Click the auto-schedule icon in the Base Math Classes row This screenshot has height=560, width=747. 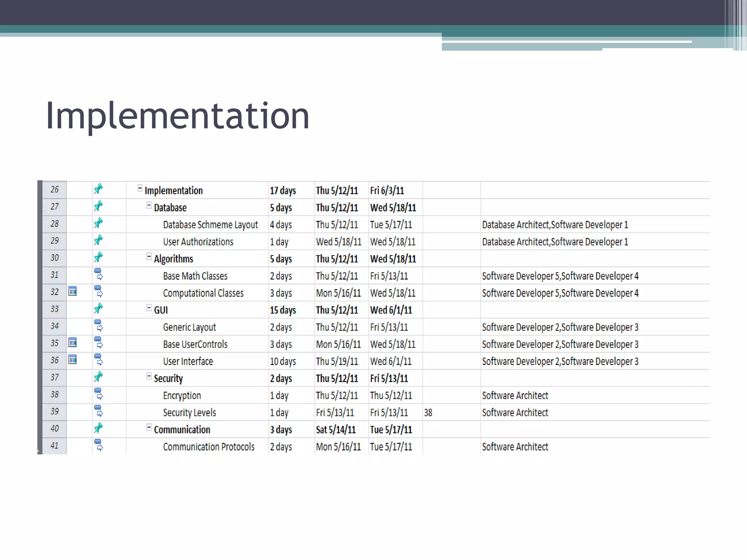99,275
